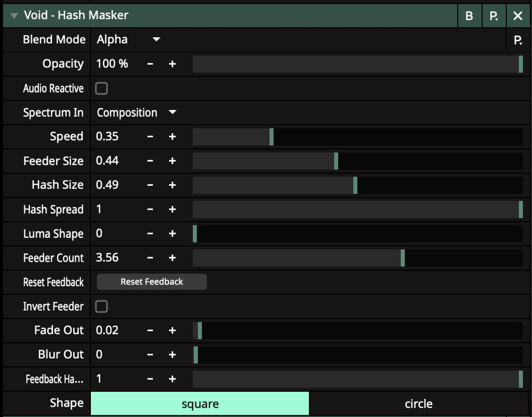Decrease Opacity with the minus button
Image resolution: width=532 pixels, height=417 pixels.
[150, 64]
